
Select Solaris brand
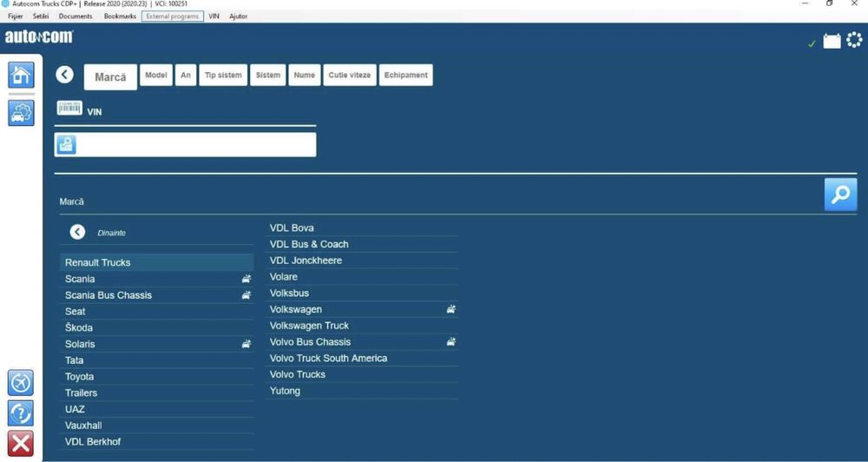click(x=156, y=344)
